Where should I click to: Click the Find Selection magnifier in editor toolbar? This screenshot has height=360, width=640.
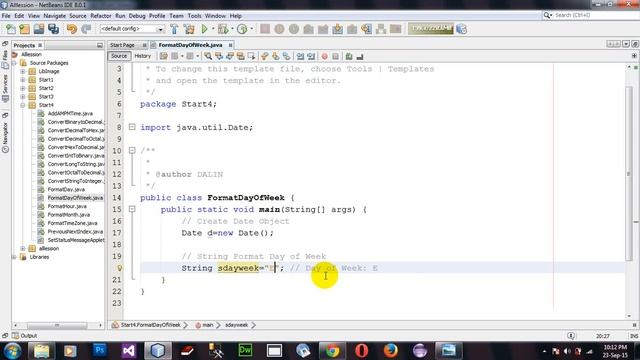[208, 56]
